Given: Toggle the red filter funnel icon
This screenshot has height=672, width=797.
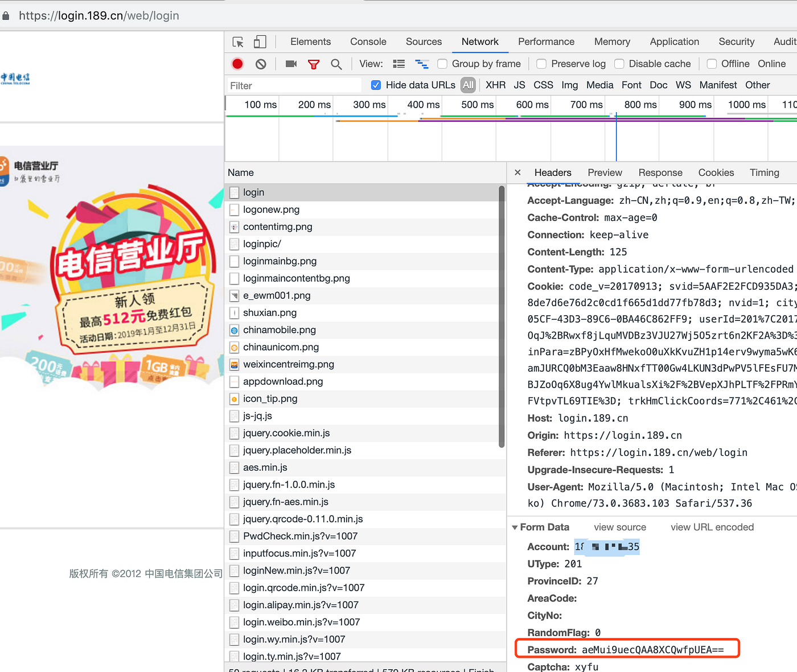Looking at the screenshot, I should coord(314,64).
